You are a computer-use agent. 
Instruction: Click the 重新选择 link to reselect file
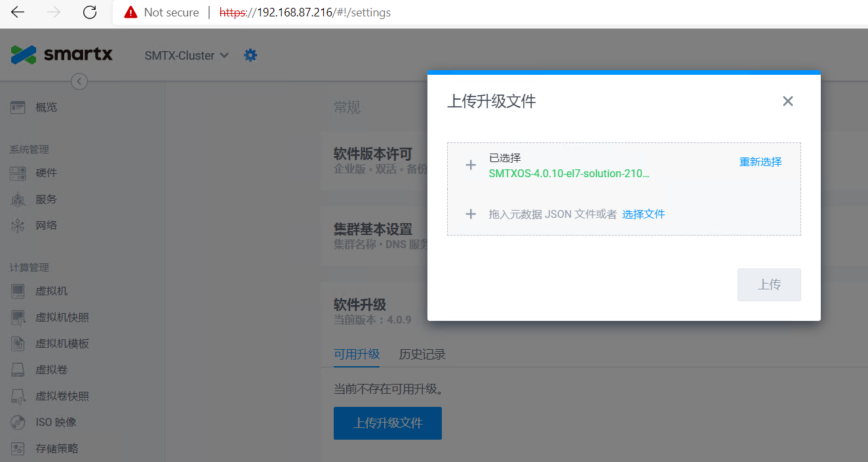760,161
